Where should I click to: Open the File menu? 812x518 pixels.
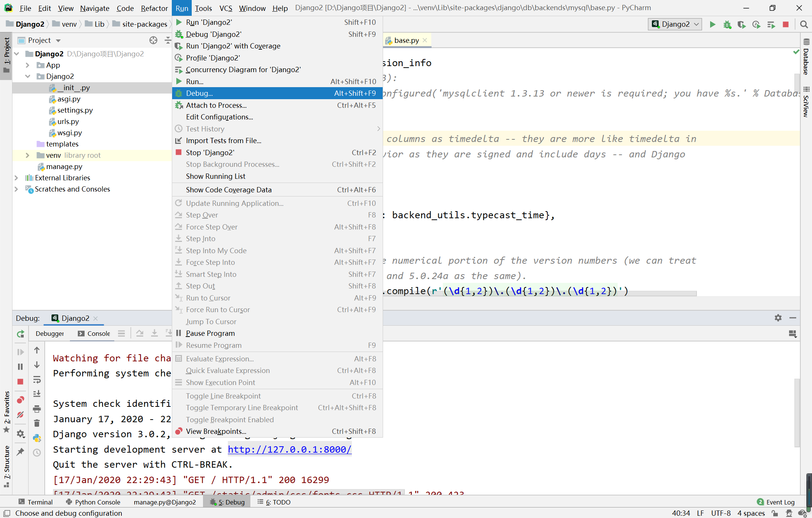tap(25, 8)
